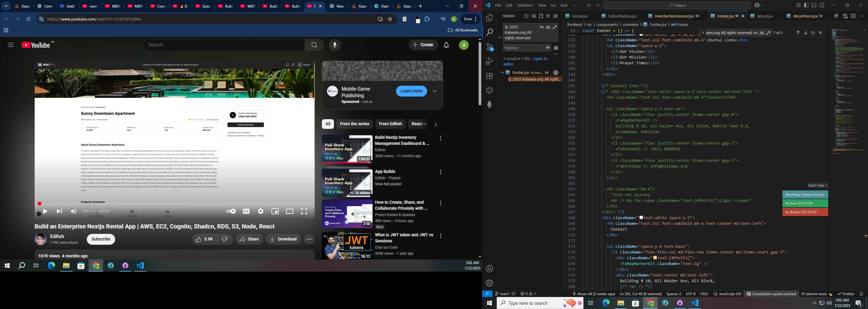This screenshot has width=868, height=309.
Task: Toggle Match Whole Word in Search panel input
Action: tap(548, 27)
